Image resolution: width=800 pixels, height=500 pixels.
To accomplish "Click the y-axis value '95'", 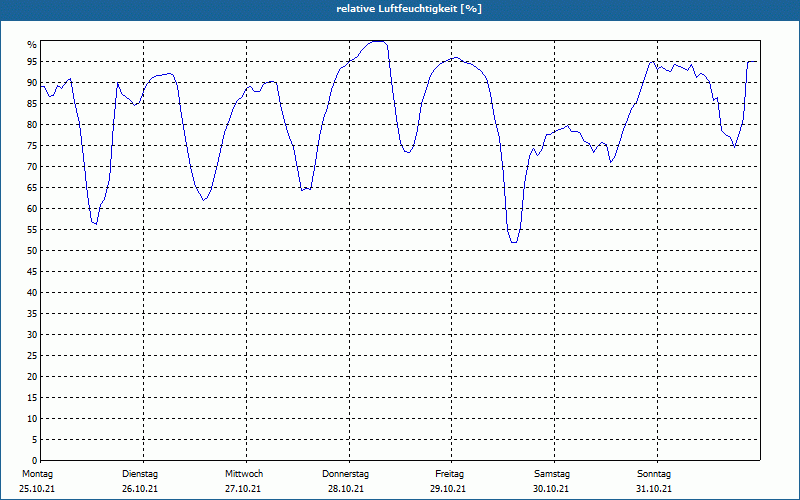I will coord(32,62).
